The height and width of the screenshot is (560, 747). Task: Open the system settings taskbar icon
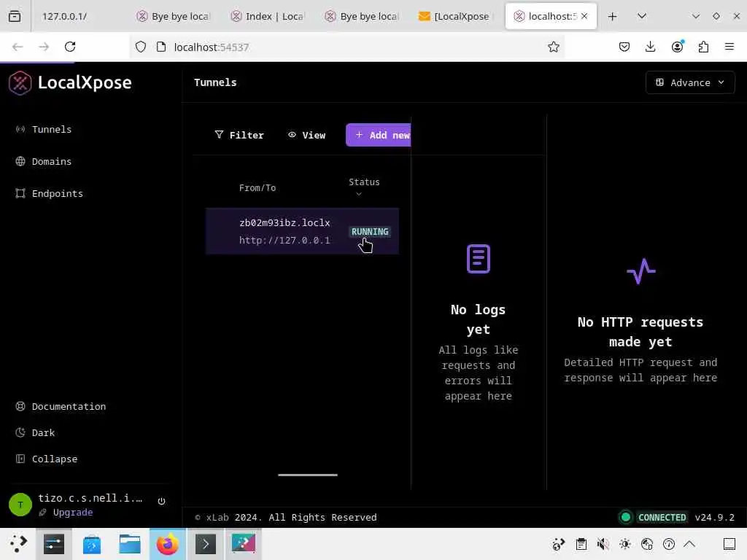54,544
